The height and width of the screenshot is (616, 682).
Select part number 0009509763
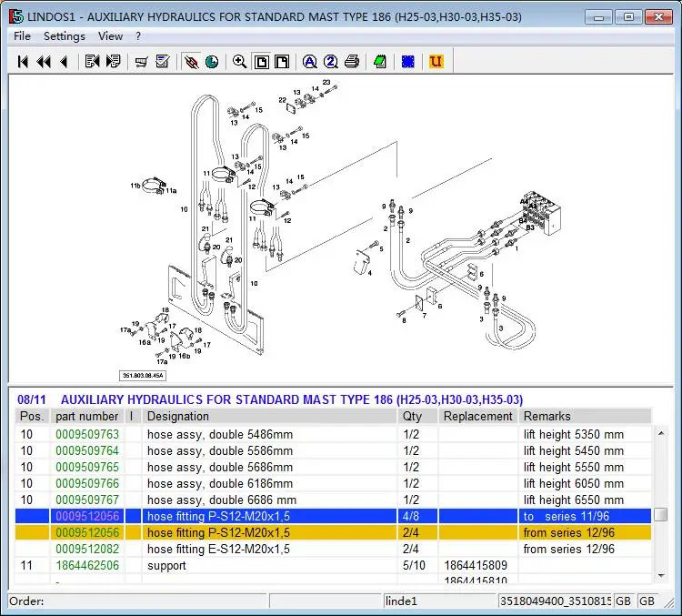pyautogui.click(x=87, y=434)
